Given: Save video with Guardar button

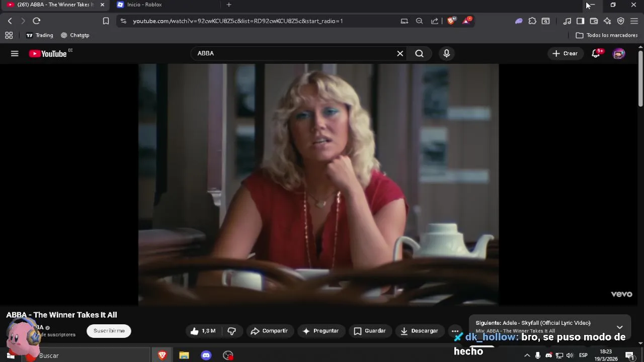Looking at the screenshot, I should pyautogui.click(x=370, y=331).
